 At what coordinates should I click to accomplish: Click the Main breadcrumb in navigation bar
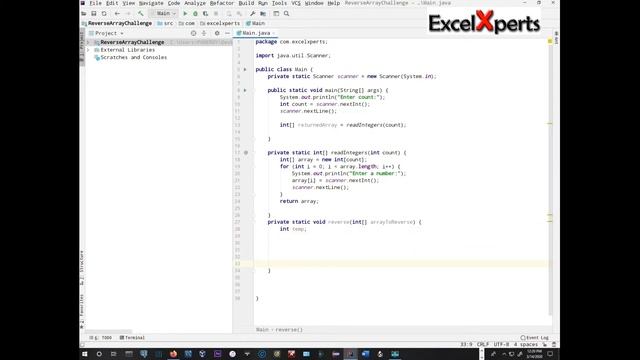click(x=256, y=23)
